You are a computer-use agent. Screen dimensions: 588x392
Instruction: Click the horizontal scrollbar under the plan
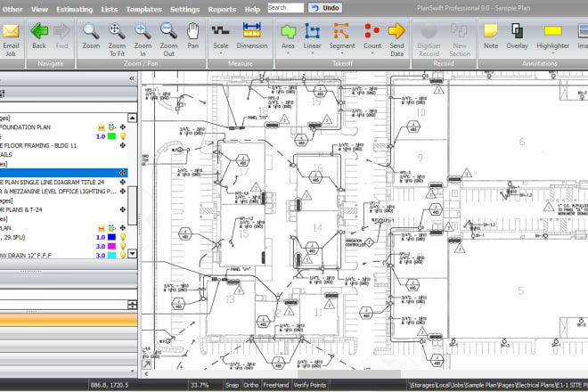[348, 374]
